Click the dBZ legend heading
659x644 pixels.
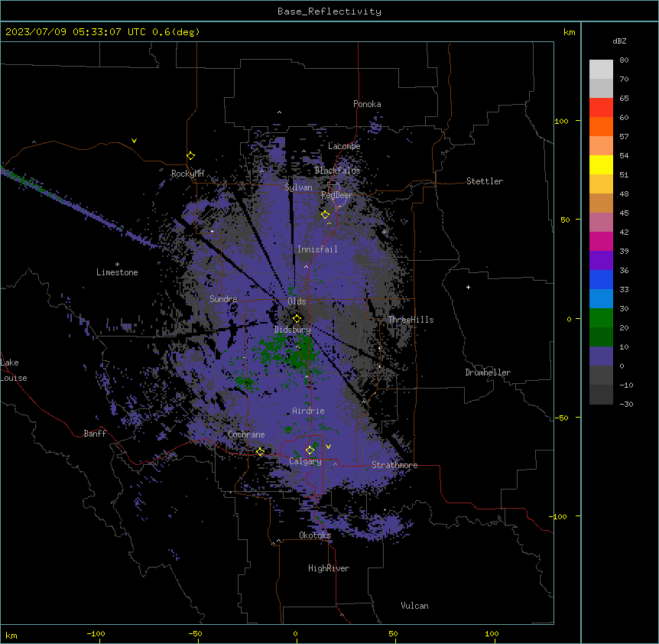(619, 41)
